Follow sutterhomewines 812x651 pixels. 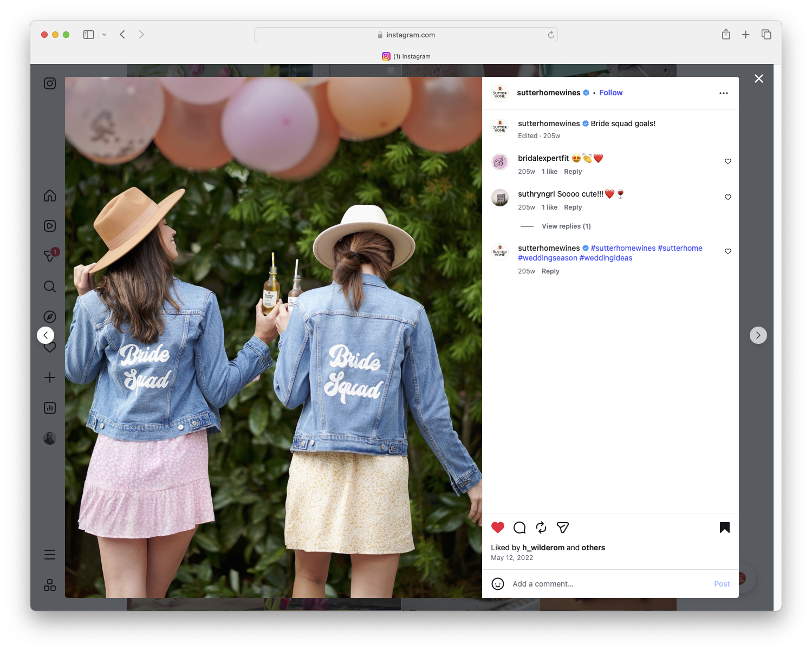click(x=611, y=93)
